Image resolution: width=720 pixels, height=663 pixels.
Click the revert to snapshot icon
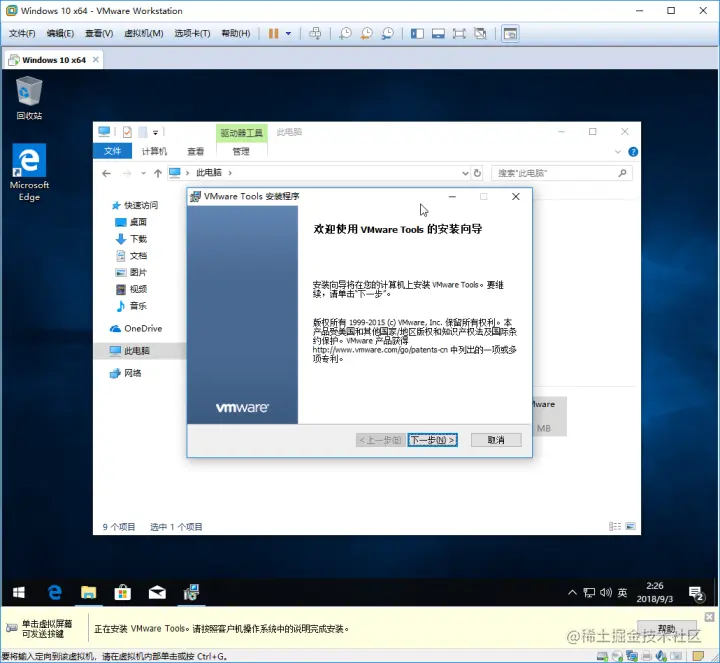(366, 34)
